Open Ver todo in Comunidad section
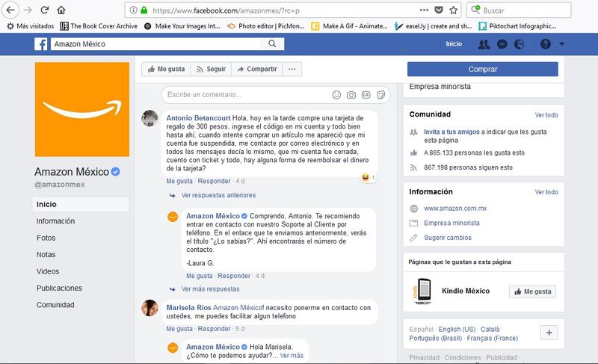 click(x=546, y=115)
